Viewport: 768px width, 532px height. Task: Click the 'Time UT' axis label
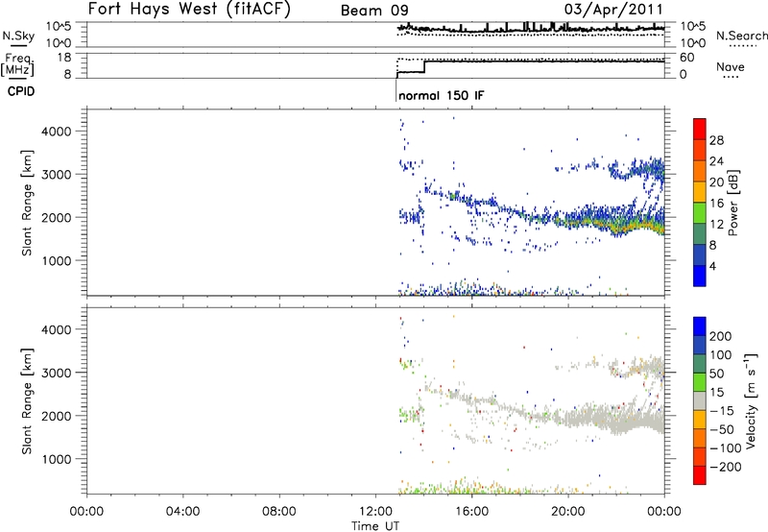375,526
